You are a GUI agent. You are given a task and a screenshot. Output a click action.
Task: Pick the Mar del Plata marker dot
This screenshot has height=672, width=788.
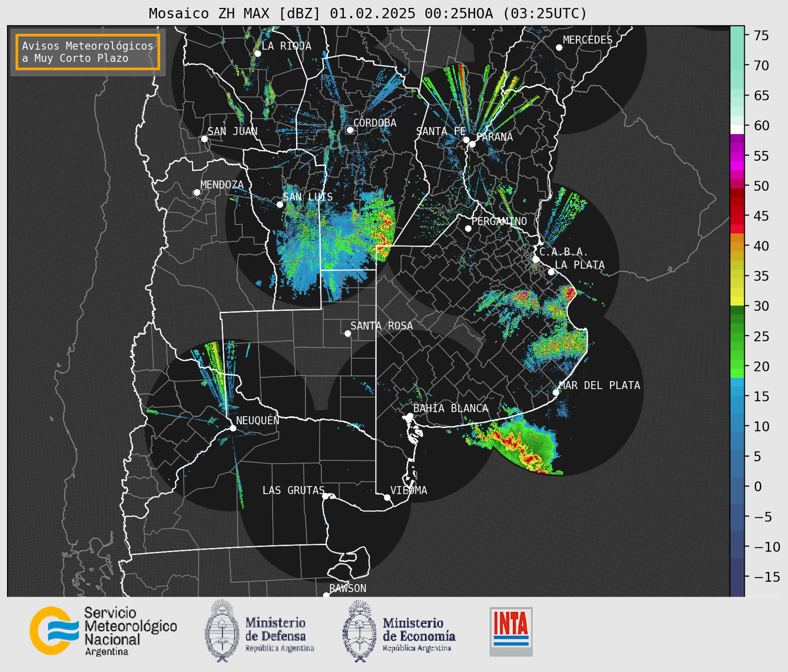click(555, 393)
